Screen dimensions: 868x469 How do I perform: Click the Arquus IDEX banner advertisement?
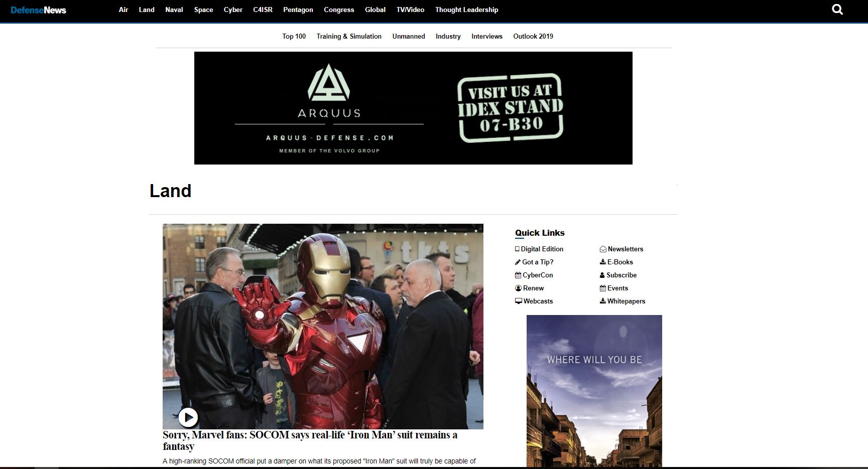coord(413,108)
